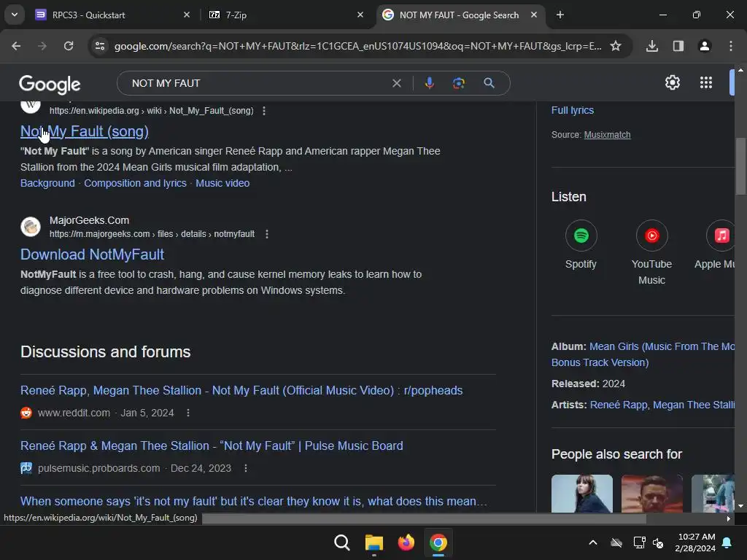Clear the search query with the X

(x=396, y=83)
